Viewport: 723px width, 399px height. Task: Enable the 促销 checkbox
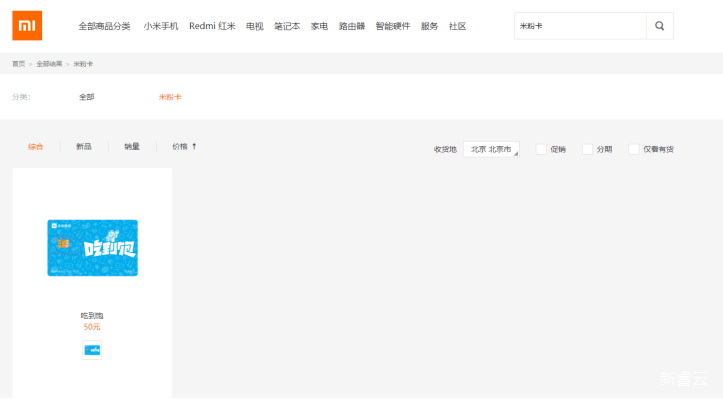541,149
